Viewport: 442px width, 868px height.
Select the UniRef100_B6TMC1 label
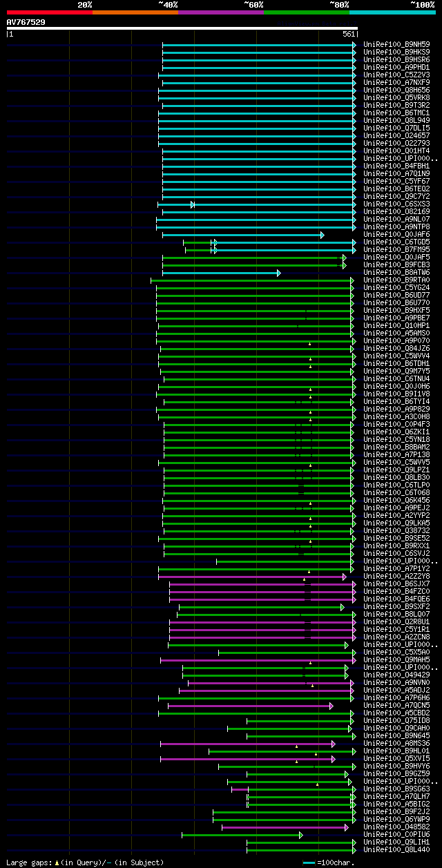click(x=396, y=113)
